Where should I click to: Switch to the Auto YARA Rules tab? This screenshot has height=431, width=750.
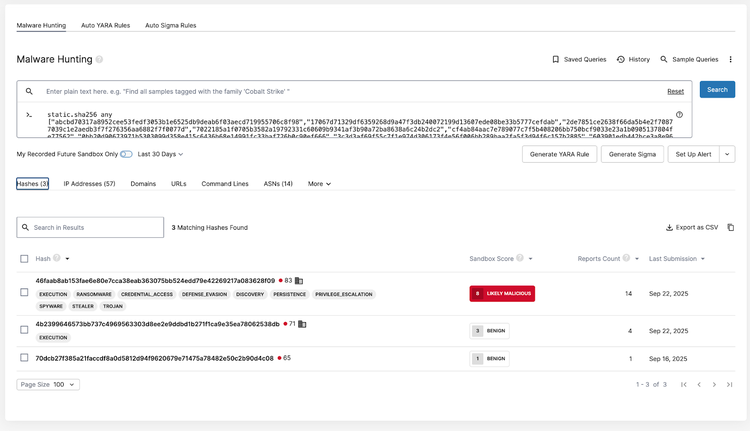[107, 25]
